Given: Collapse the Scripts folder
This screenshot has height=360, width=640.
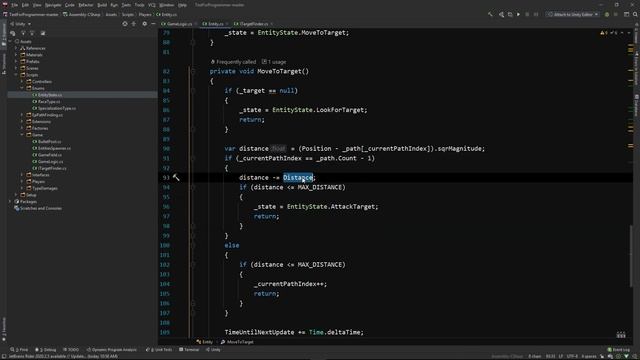Looking at the screenshot, I should tap(16, 75).
